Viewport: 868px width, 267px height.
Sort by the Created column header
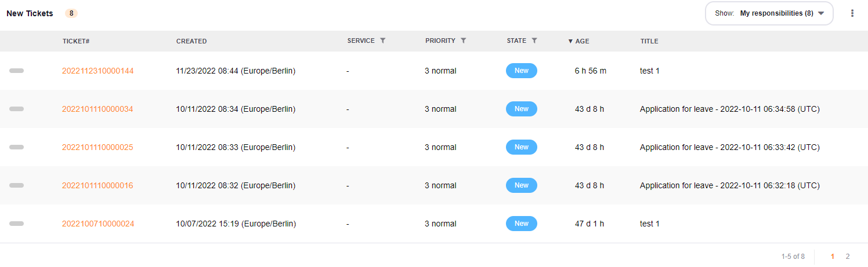coord(191,41)
